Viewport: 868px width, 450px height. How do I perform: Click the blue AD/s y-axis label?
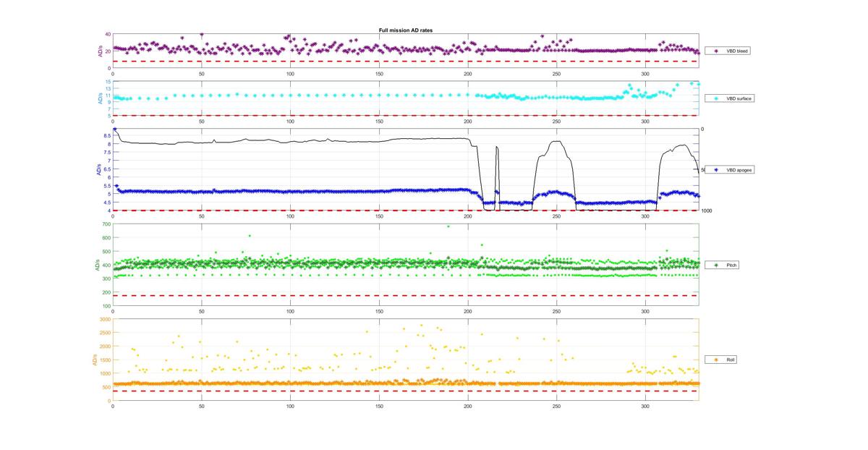(98, 170)
